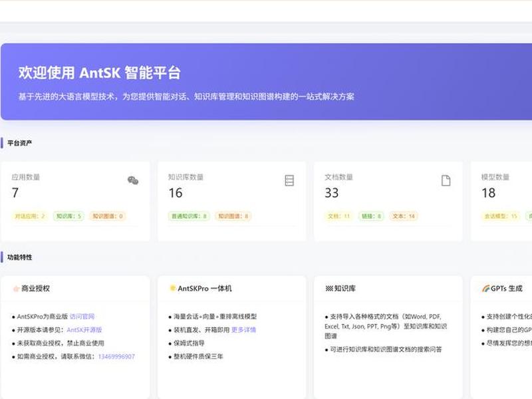Click the 知识库: 5 tag

pyautogui.click(x=68, y=216)
